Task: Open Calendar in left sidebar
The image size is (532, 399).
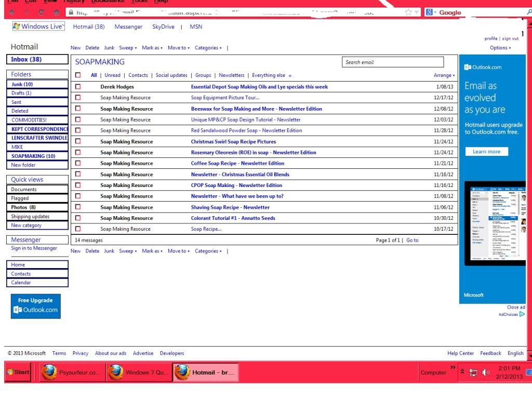Action: pyautogui.click(x=37, y=282)
